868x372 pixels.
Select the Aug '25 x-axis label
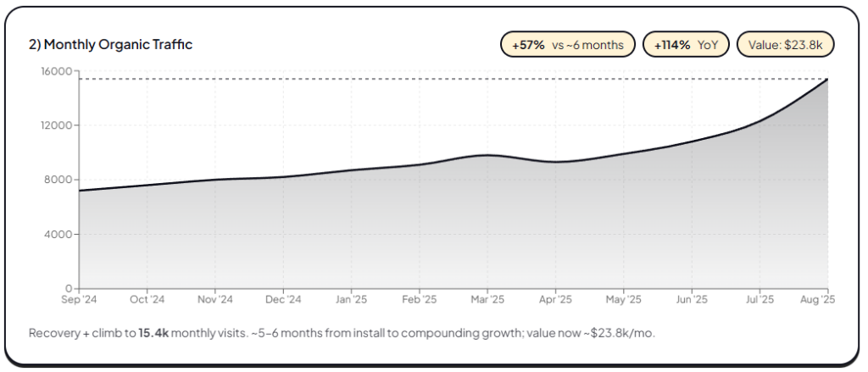(x=819, y=299)
